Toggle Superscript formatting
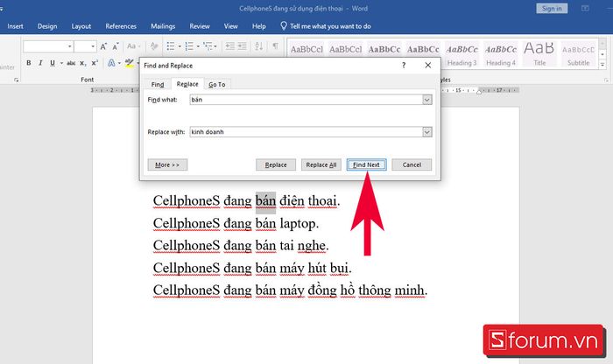The width and height of the screenshot is (613, 364). [95, 63]
